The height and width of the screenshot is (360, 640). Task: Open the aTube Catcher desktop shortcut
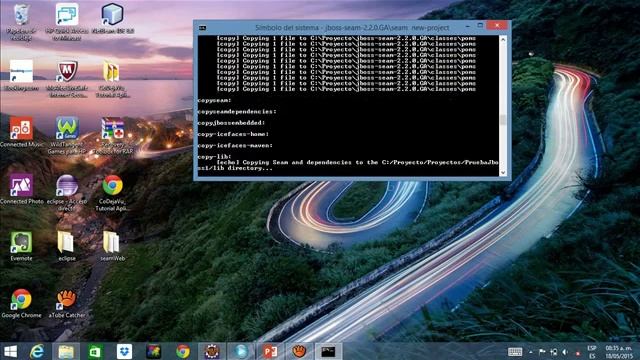[x=67, y=303]
